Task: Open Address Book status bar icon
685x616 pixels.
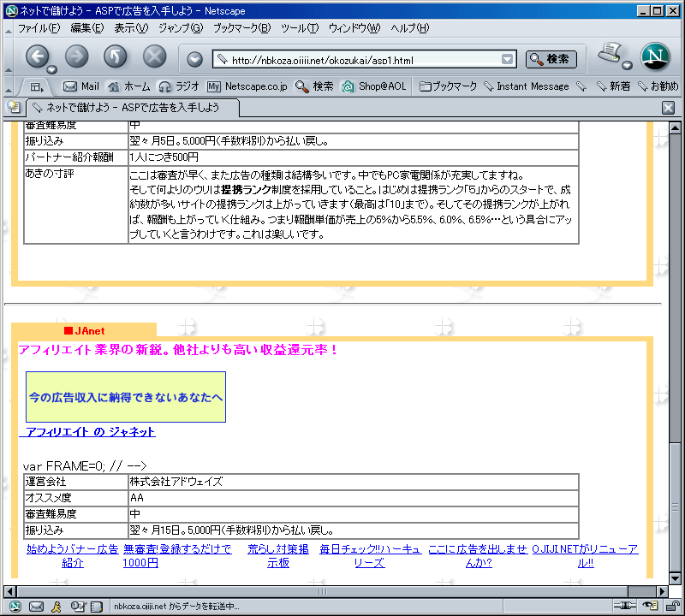Action: tap(97, 607)
